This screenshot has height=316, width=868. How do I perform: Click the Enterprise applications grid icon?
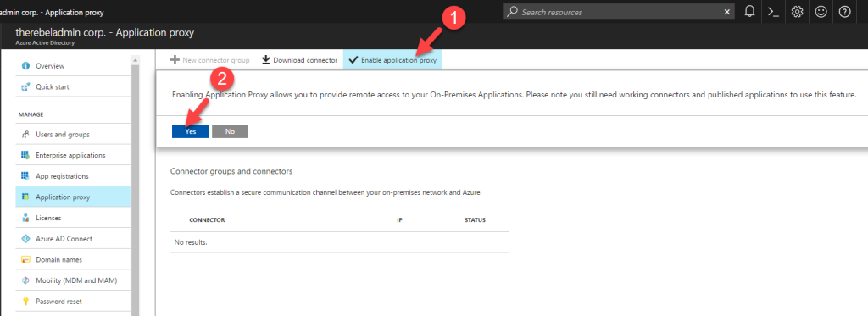[25, 155]
